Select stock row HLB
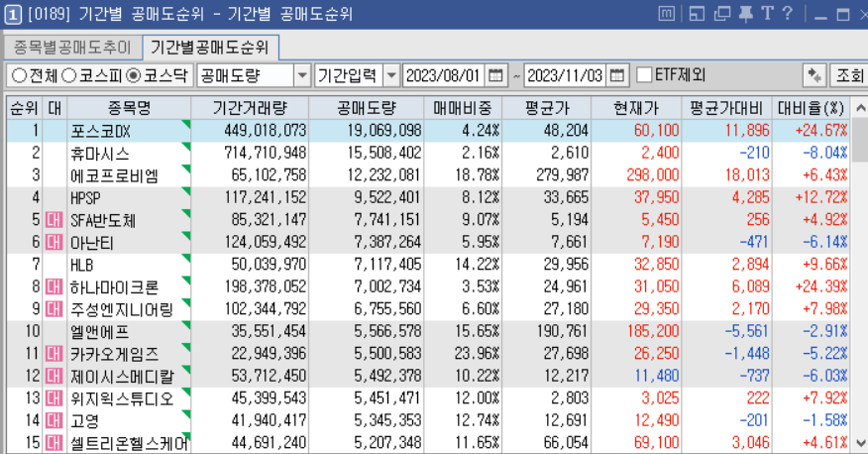The image size is (868, 454). click(428, 265)
